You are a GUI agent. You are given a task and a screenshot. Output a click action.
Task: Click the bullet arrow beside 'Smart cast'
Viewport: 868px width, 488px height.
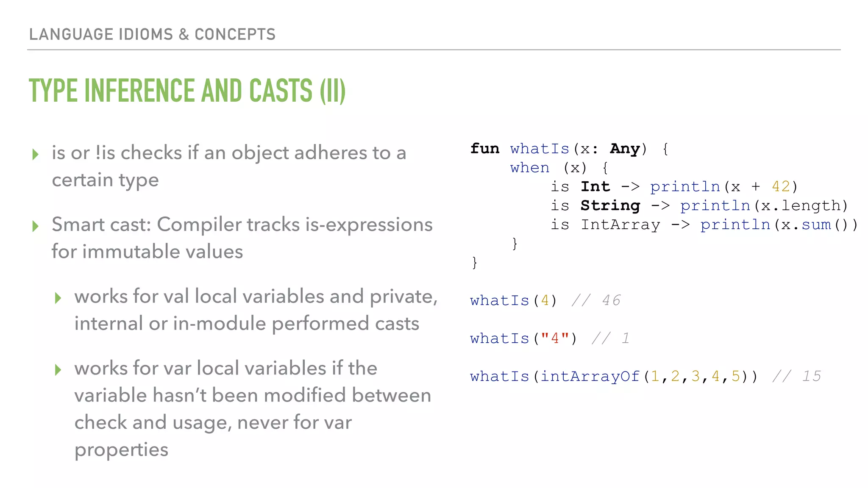[36, 226]
